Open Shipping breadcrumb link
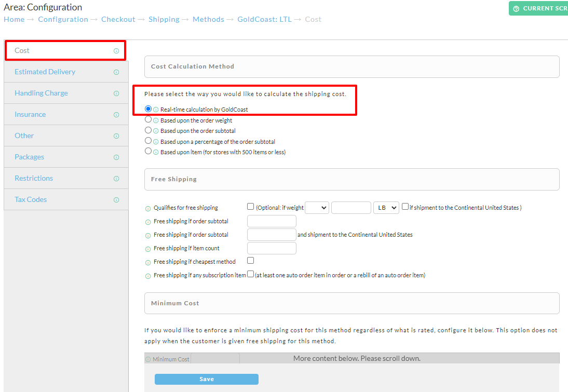The width and height of the screenshot is (568, 392). point(164,20)
